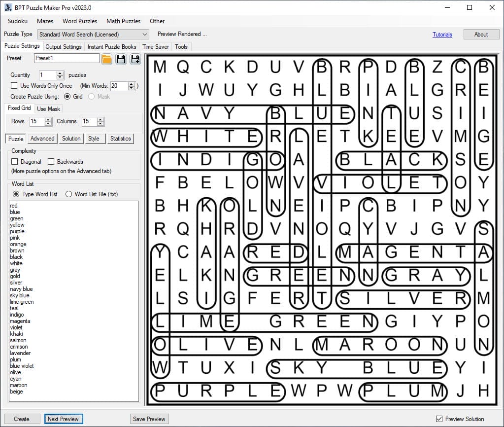This screenshot has height=427, width=504.
Task: Click inside the Preset name field
Action: (x=67, y=58)
